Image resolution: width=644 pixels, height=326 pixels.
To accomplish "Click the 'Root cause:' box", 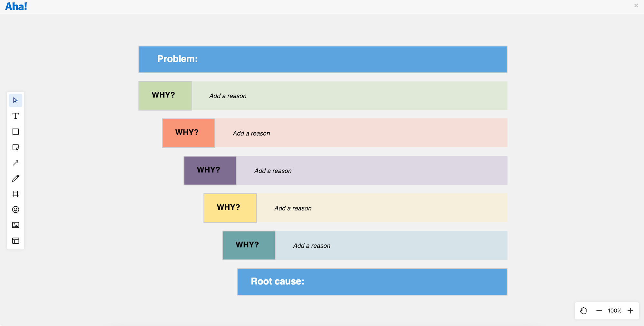I will [x=372, y=281].
